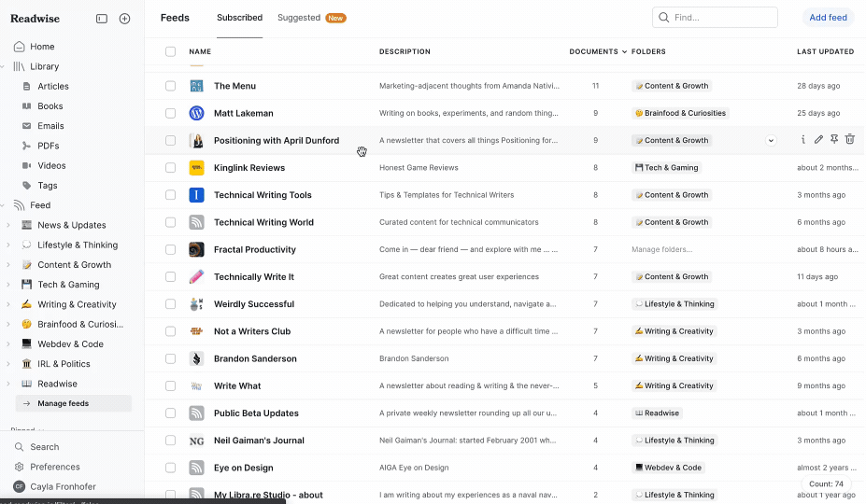The height and width of the screenshot is (504, 866).
Task: Click the plus icon beside Readwise
Action: 124,19
